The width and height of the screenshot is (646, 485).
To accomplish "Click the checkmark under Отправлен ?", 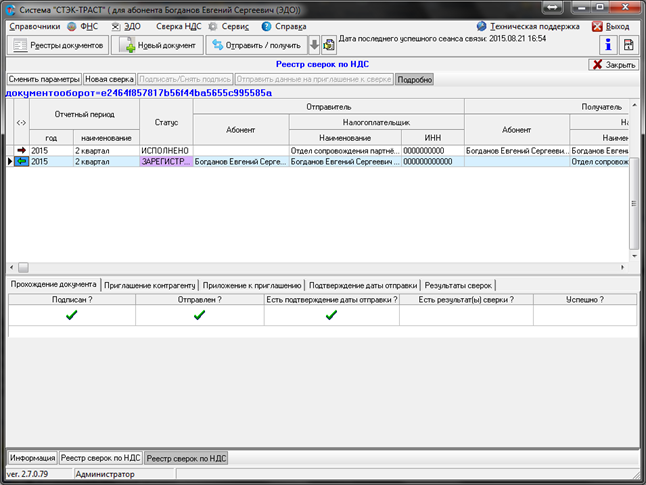I will click(199, 315).
